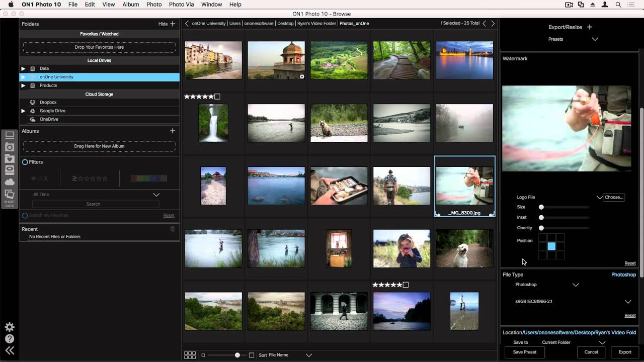
Task: Open the cloud shortcut icon in sidebar
Action: pyautogui.click(x=10, y=182)
